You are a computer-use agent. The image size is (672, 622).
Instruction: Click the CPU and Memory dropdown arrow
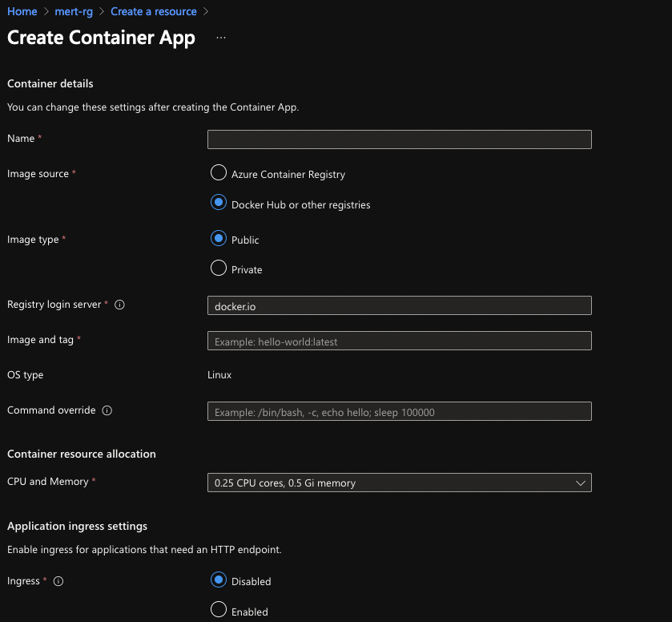580,483
